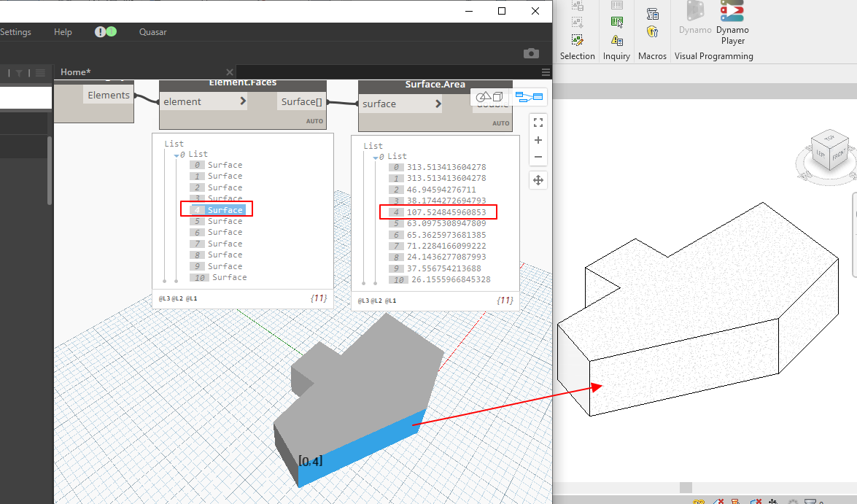
Task: Switch to graph view with blue nodes toggle
Action: click(x=530, y=96)
